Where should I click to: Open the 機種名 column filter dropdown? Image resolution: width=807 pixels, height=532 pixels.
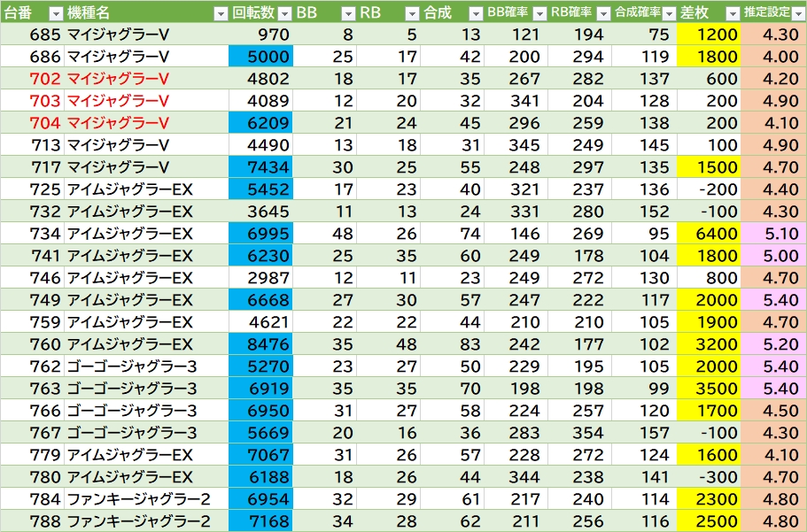click(221, 13)
